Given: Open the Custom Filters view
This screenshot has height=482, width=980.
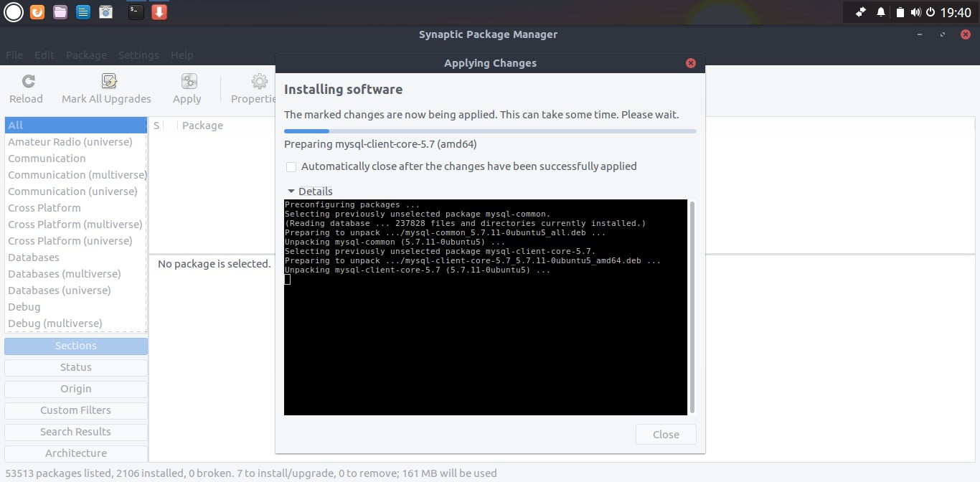Looking at the screenshot, I should tap(76, 410).
